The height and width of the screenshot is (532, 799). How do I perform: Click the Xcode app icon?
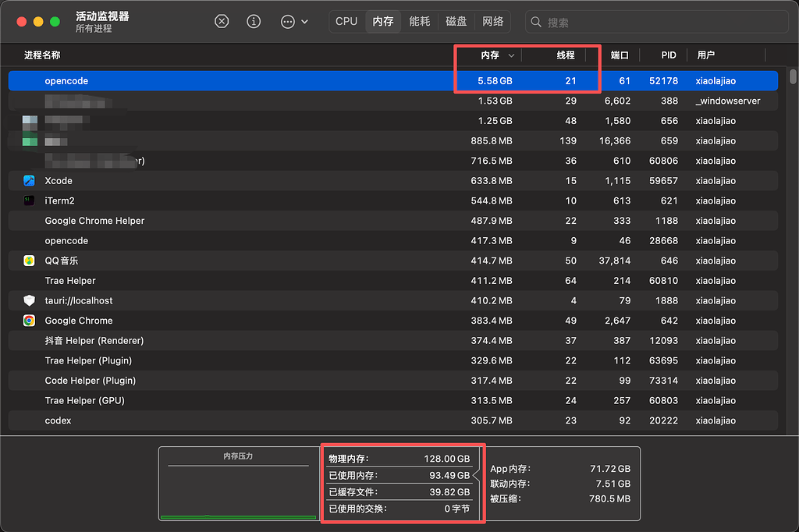coord(29,181)
